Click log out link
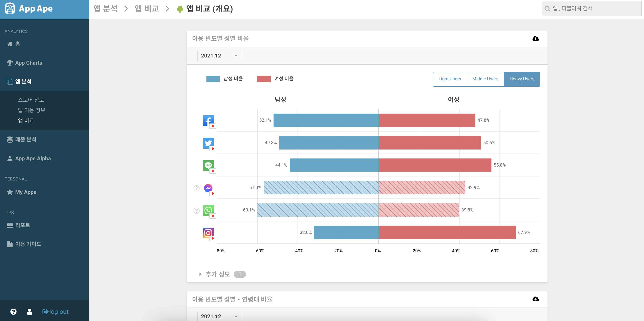 click(55, 312)
